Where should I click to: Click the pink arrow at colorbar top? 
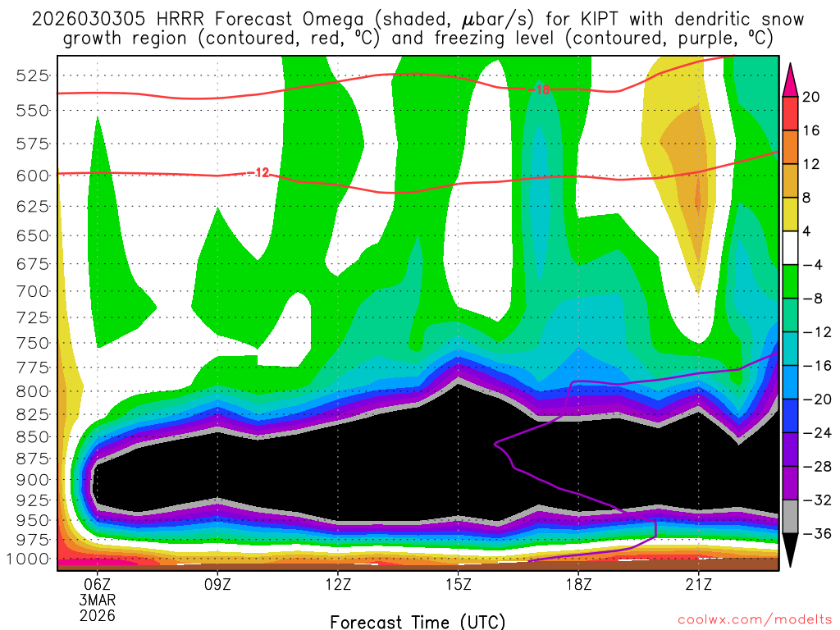coord(790,80)
